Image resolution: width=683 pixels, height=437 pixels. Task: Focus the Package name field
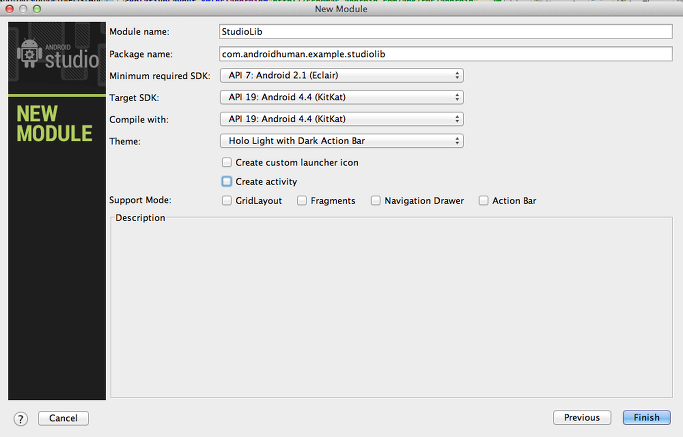tap(446, 54)
